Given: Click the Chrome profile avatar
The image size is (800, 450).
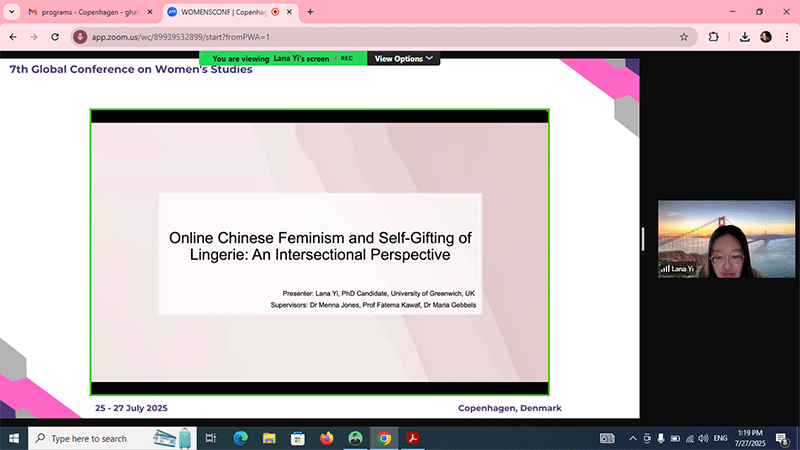Looking at the screenshot, I should (x=766, y=36).
